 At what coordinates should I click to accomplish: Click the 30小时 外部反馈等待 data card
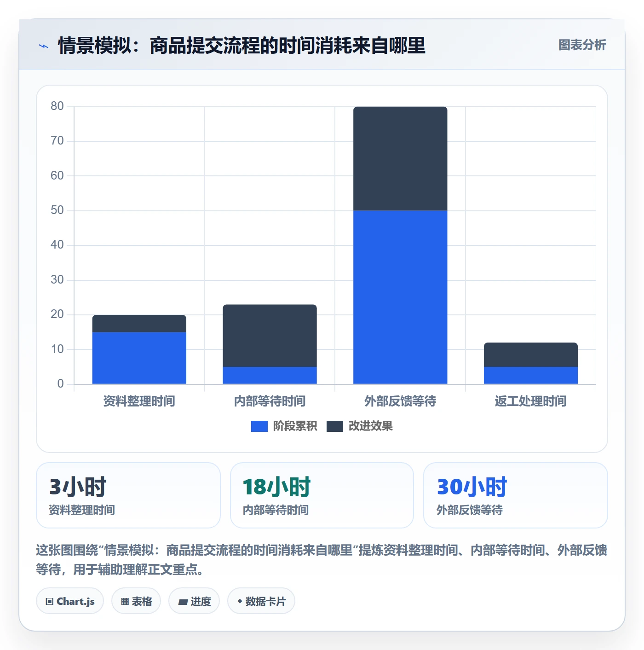coord(516,495)
